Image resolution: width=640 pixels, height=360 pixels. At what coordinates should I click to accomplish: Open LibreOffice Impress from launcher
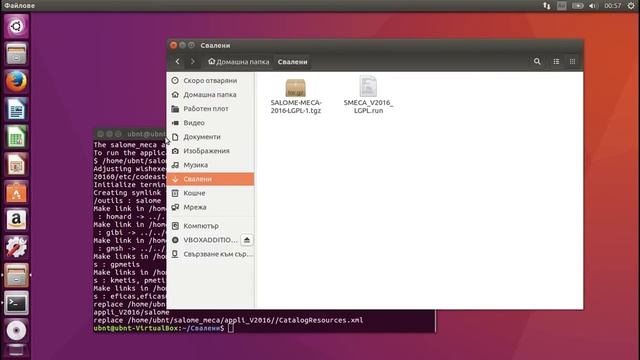pos(16,164)
